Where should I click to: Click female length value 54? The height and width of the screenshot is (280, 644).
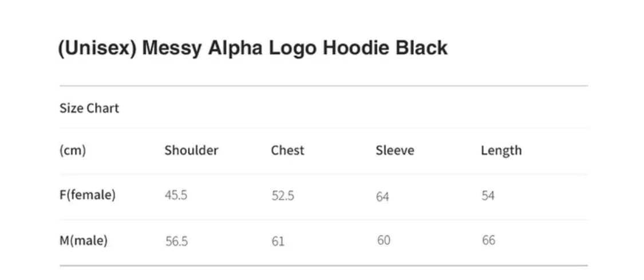click(488, 196)
